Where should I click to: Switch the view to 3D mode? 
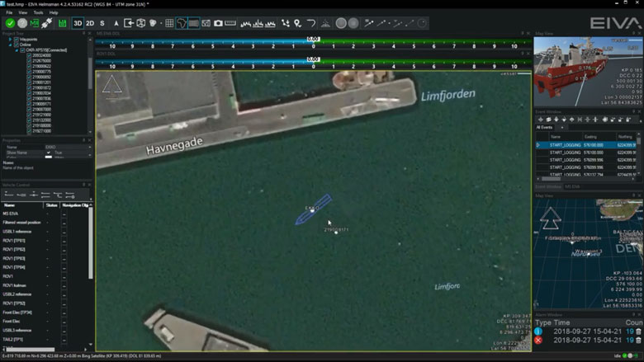coord(78,23)
